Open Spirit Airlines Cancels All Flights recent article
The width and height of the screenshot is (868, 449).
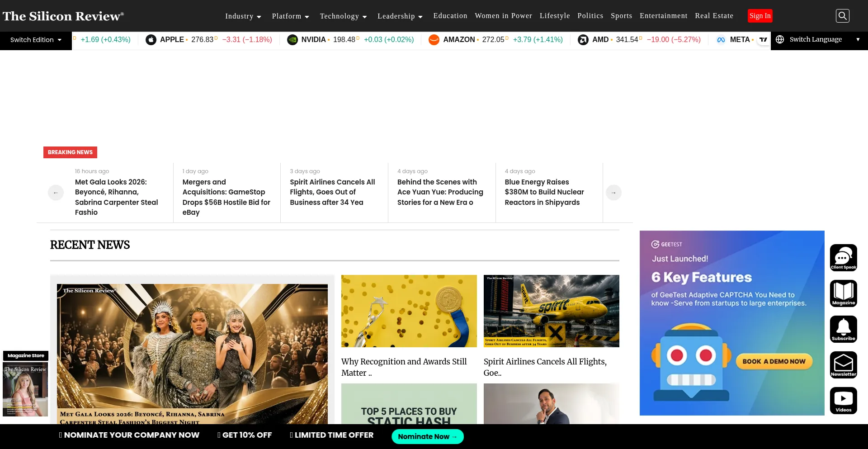[x=546, y=367]
